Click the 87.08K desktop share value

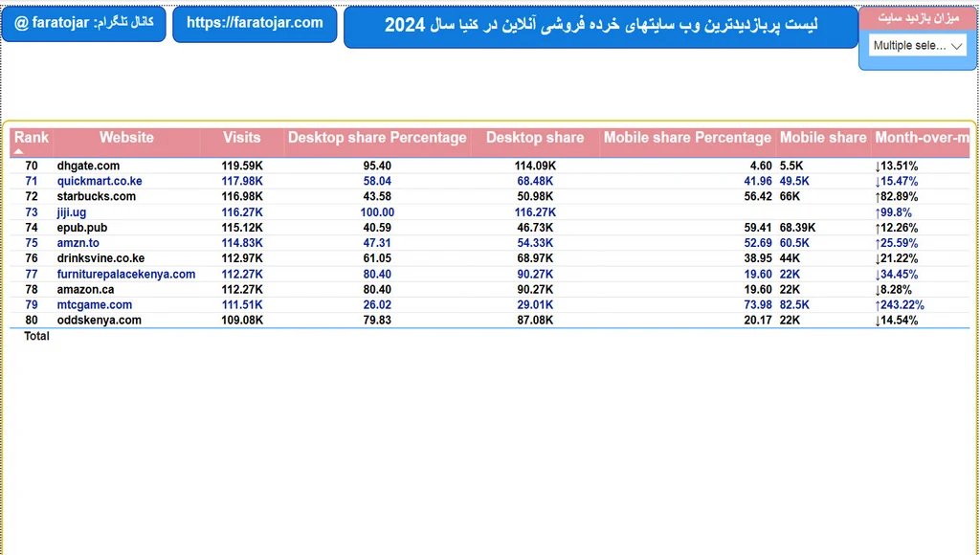click(x=535, y=320)
